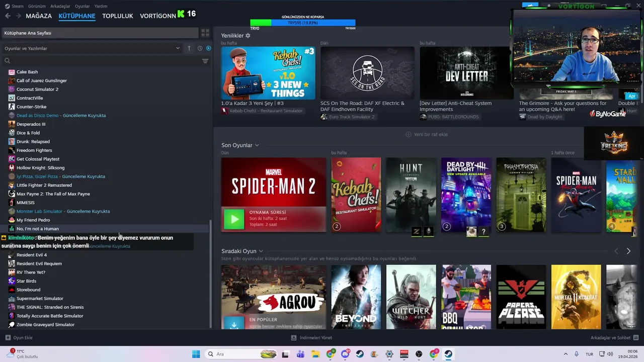Switch to the KÜTÜPHANE tab

(x=77, y=16)
